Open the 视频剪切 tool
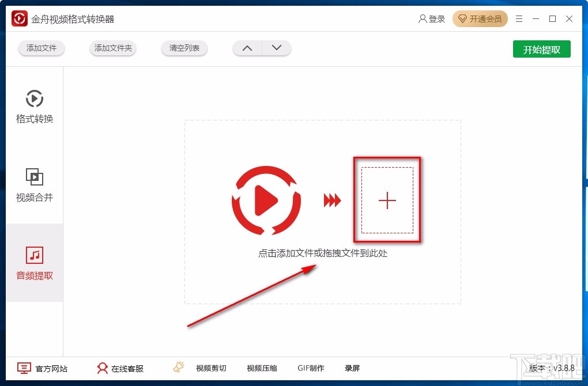The height and width of the screenshot is (386, 588). [x=212, y=368]
